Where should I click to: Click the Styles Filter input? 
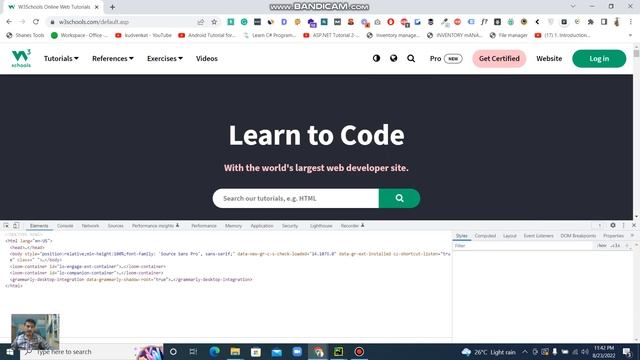(x=522, y=246)
